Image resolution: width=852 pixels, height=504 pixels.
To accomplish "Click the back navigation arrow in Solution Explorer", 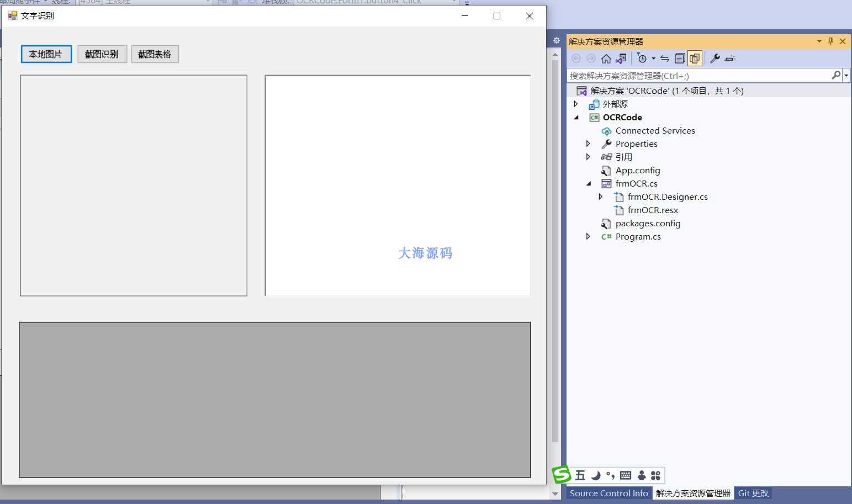I will click(576, 59).
